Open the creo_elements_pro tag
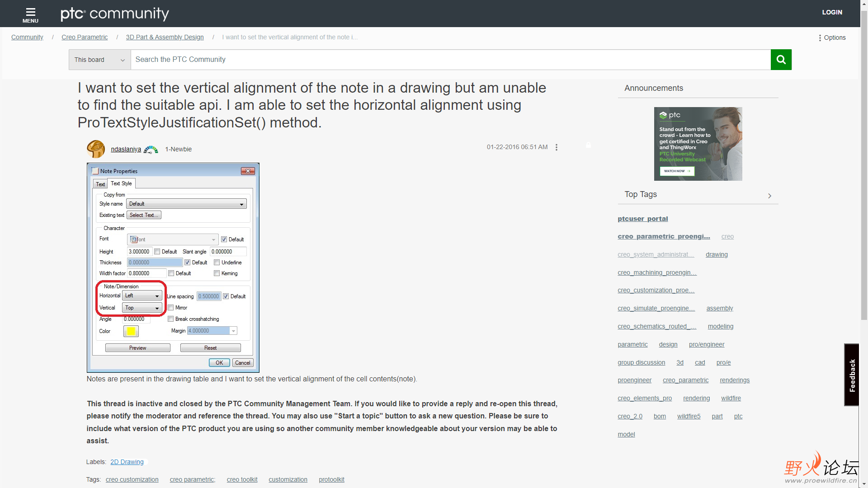This screenshot has width=868, height=488. tap(645, 398)
